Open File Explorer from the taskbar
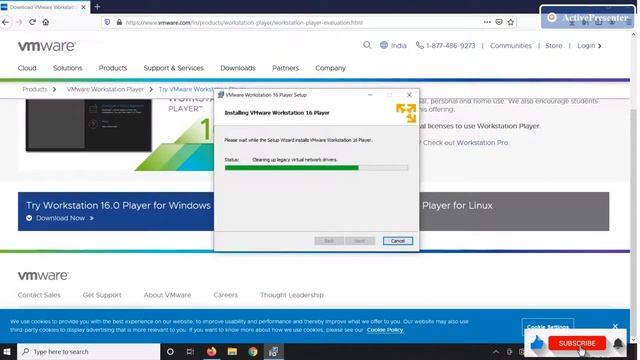 [232, 351]
